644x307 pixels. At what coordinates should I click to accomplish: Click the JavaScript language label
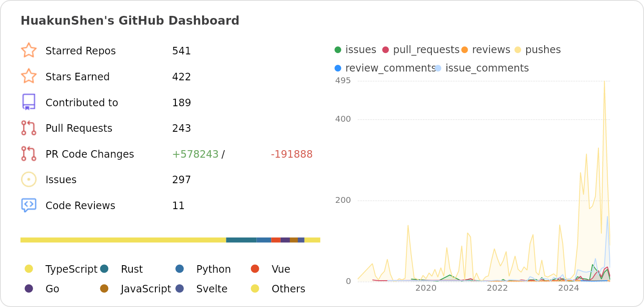coord(146,289)
